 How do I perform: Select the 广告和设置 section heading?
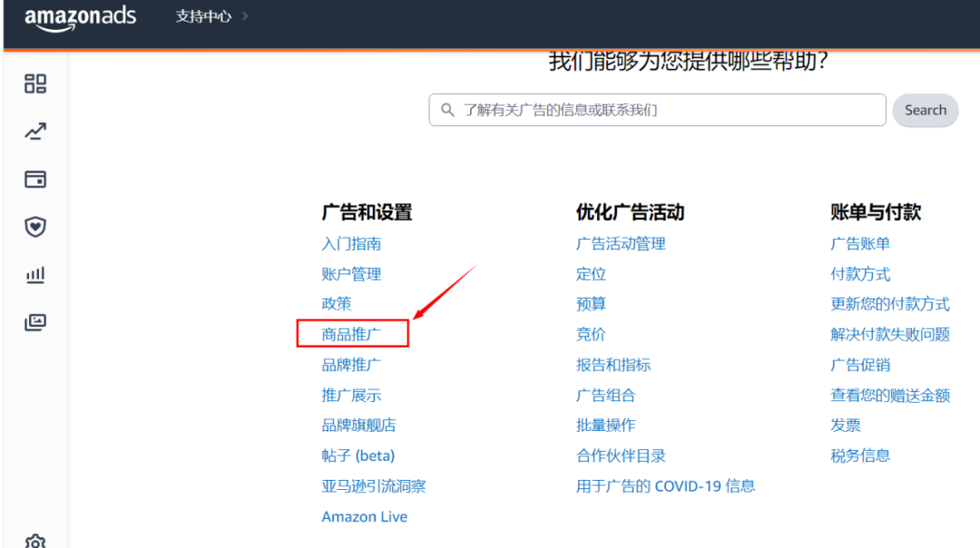tap(367, 211)
